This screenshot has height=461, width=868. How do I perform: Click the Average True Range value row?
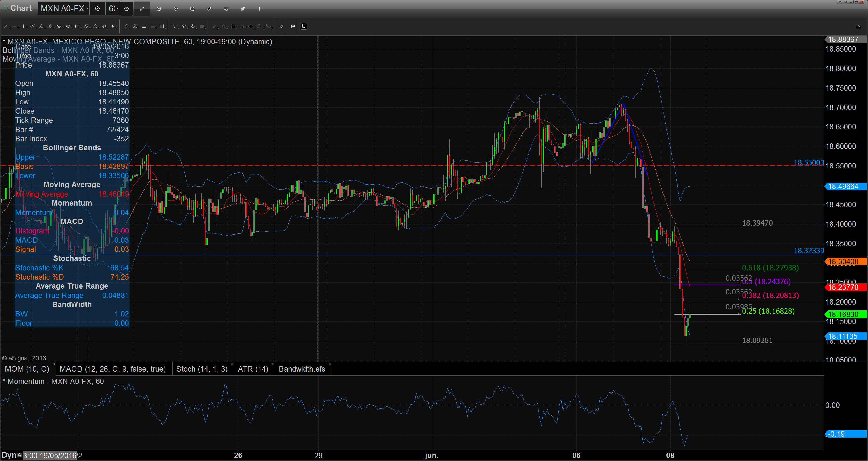(72, 296)
